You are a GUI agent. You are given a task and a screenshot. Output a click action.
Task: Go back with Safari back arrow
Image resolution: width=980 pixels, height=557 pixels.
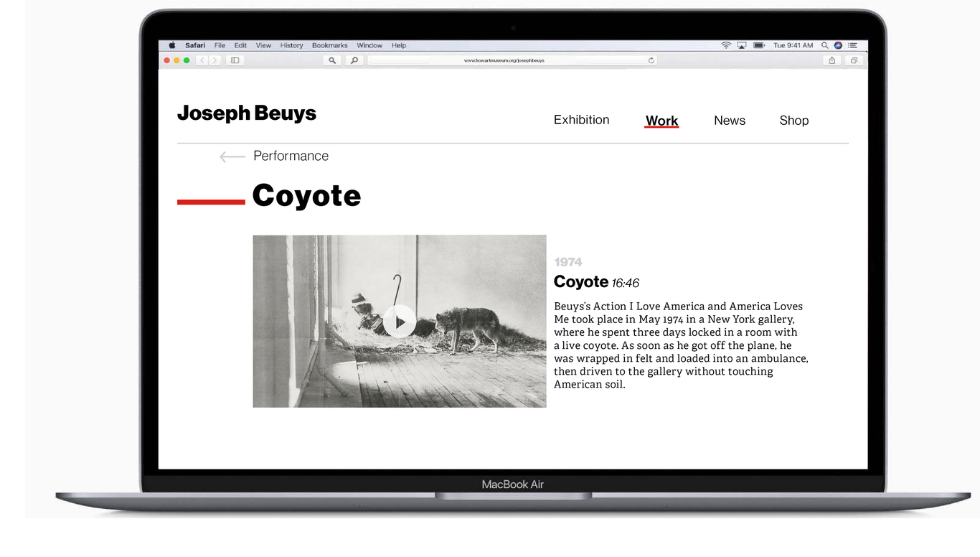pos(202,60)
